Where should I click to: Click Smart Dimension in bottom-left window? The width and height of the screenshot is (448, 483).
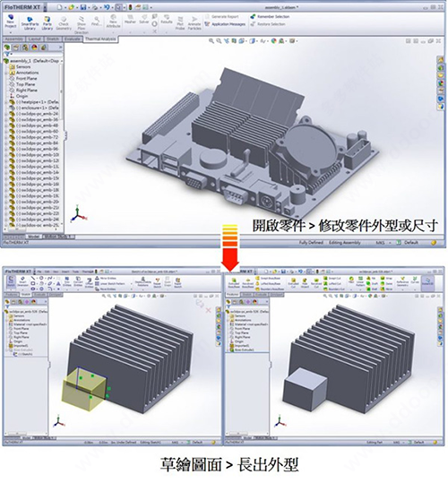point(22,281)
